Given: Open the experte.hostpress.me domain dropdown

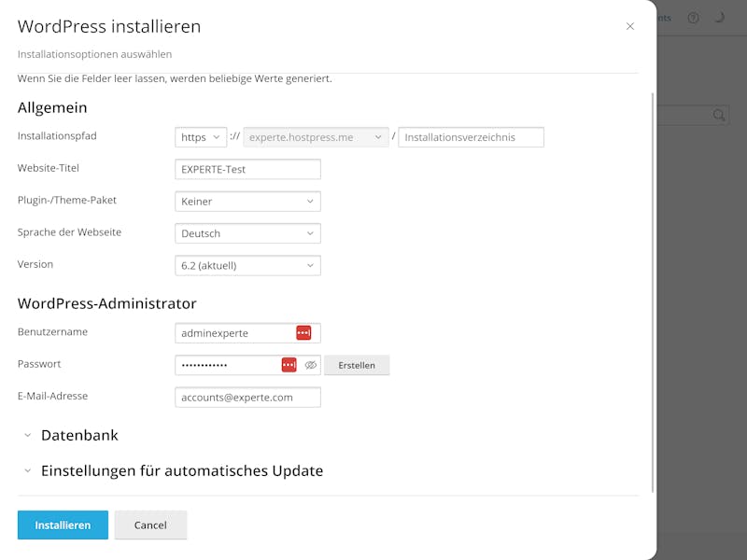Looking at the screenshot, I should tap(316, 137).
